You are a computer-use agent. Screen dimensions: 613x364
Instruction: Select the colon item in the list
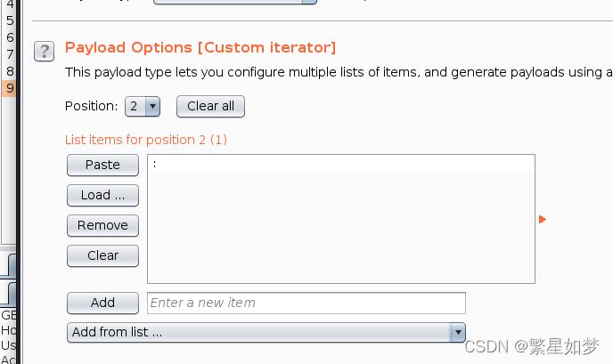(341, 164)
